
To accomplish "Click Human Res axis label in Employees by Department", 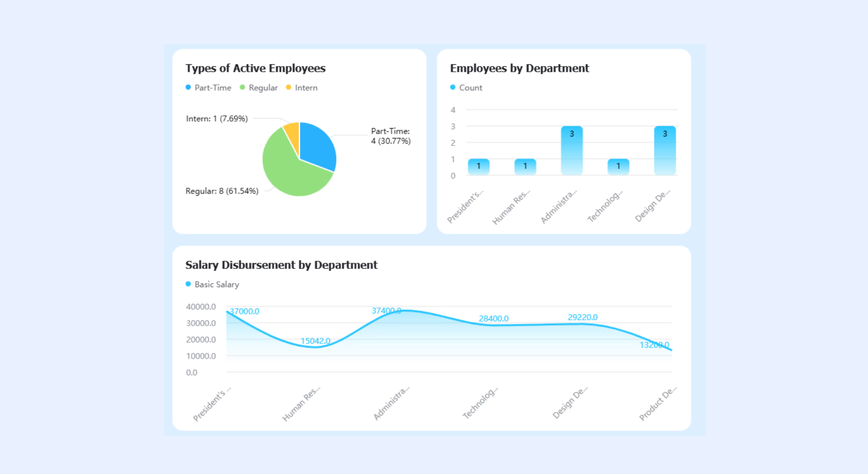I will (511, 206).
